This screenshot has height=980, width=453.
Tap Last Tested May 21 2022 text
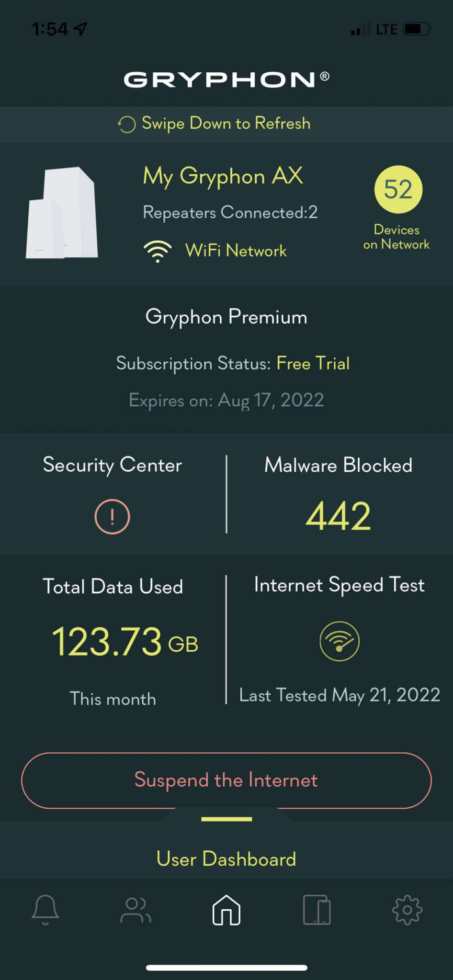[x=339, y=695]
